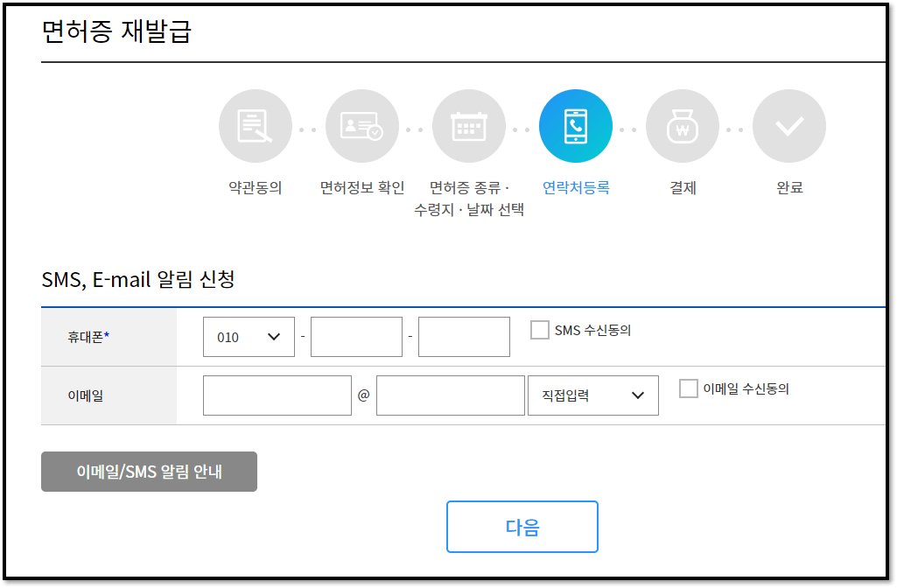Click the 완료 completion checkmark icon
The height and width of the screenshot is (588, 897).
pos(788,125)
